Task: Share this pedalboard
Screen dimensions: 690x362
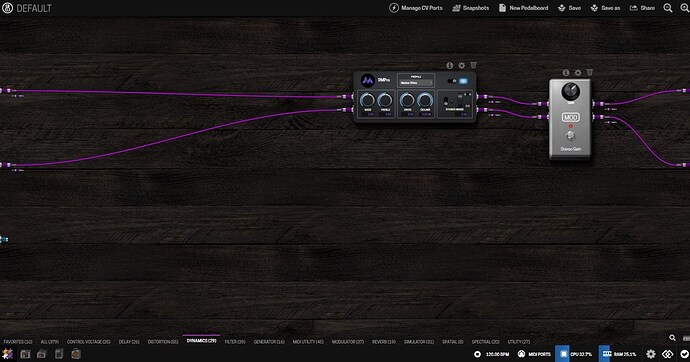Action: click(642, 8)
